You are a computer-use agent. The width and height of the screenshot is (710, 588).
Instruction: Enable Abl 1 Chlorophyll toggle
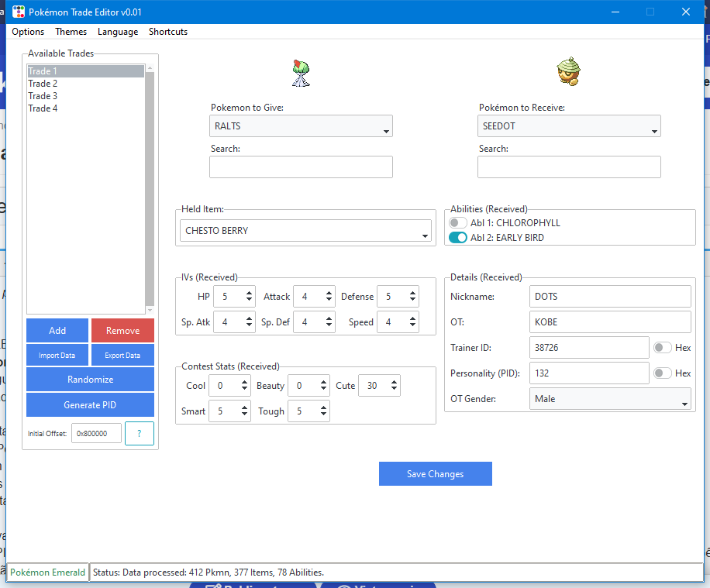click(x=458, y=223)
